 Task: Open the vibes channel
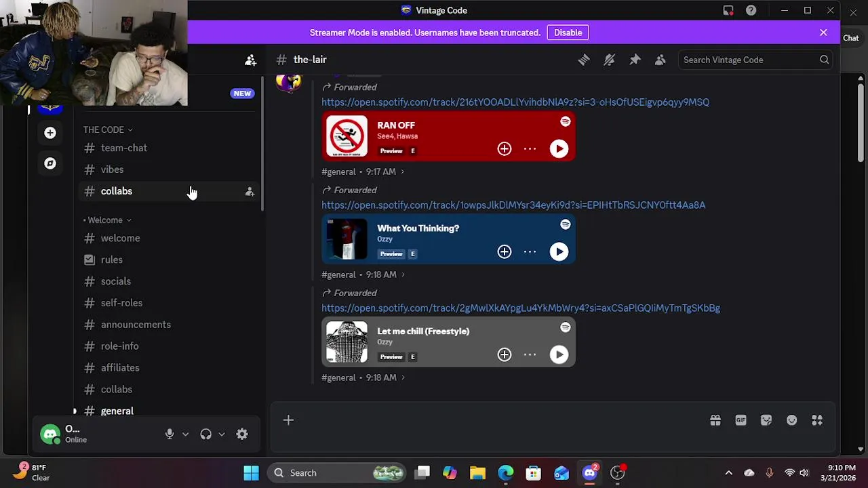pos(168,169)
